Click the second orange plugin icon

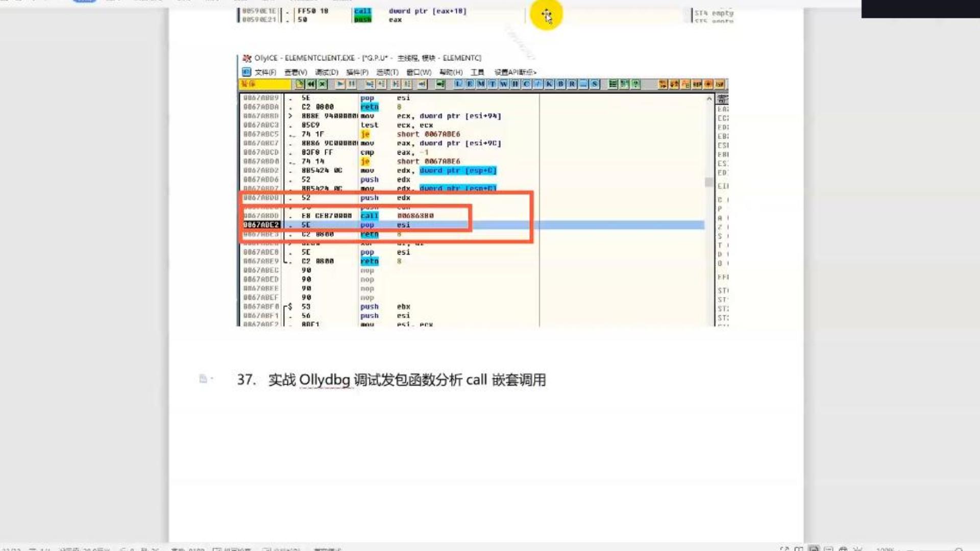(674, 84)
